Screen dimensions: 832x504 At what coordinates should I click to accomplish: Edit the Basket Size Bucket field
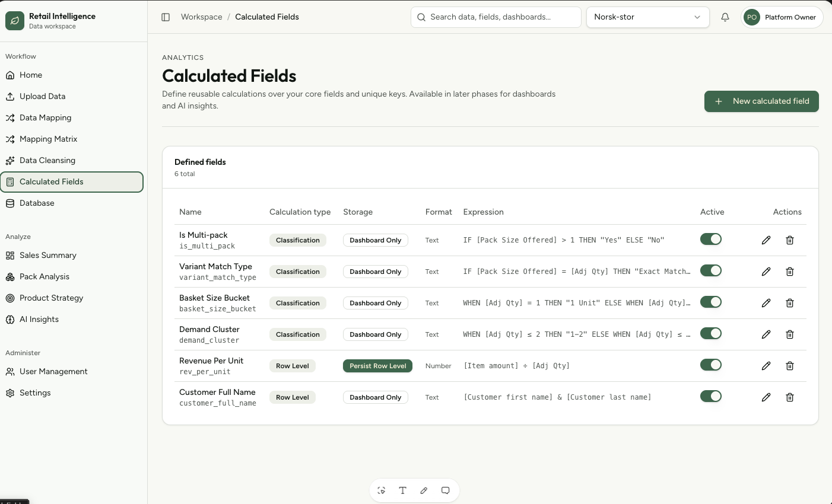(766, 303)
